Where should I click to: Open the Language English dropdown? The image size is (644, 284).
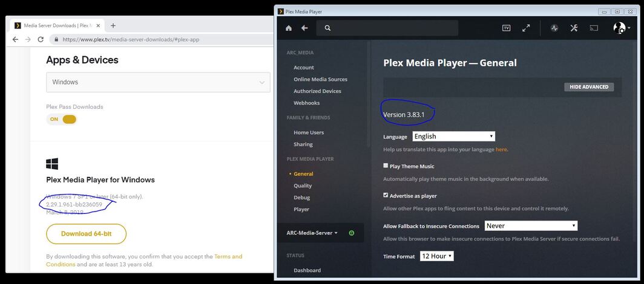(453, 137)
